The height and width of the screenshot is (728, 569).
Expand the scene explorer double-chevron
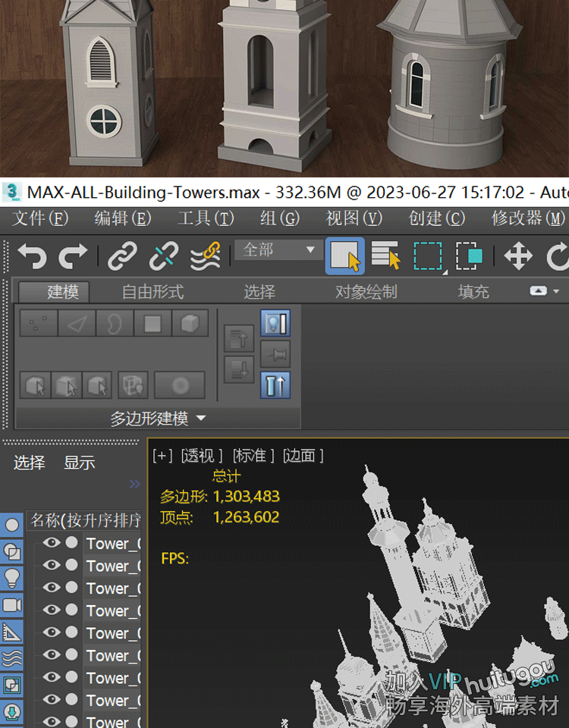(134, 484)
